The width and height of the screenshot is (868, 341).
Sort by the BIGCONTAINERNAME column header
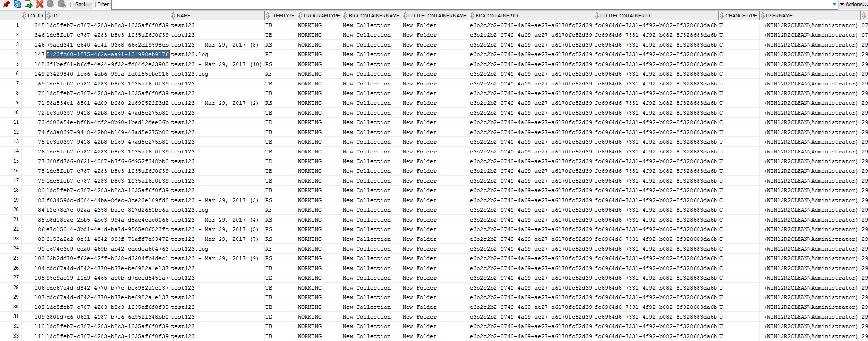(372, 16)
